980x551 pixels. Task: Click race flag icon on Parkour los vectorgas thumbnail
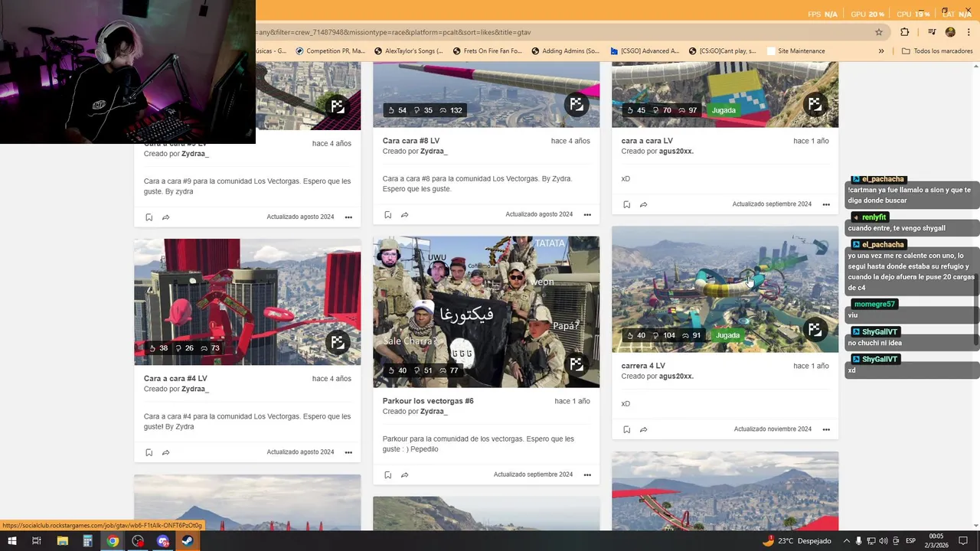click(577, 364)
